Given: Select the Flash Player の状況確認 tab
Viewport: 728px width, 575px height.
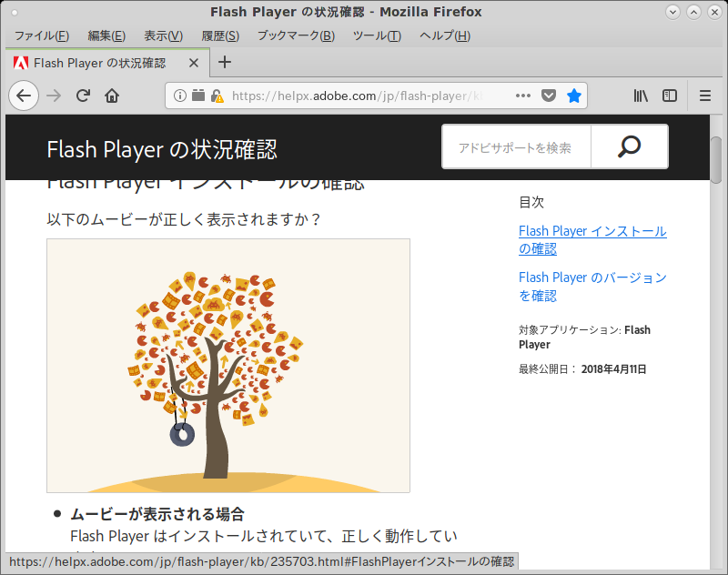Looking at the screenshot, I should 107,63.
